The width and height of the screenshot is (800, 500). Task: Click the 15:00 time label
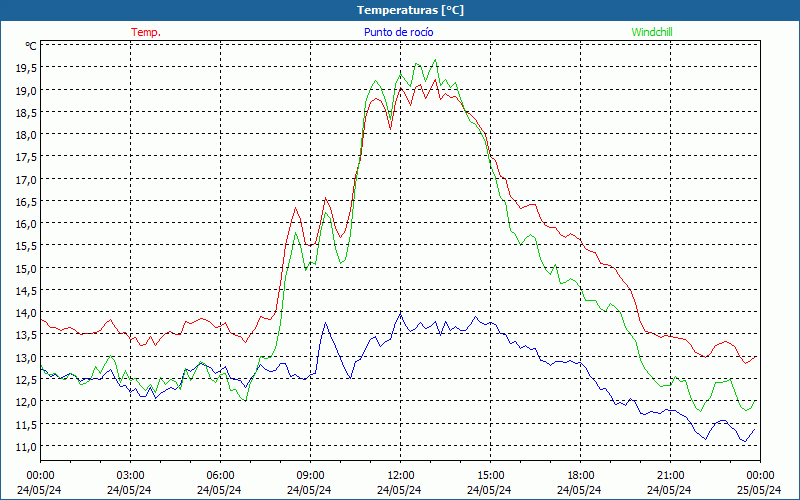click(490, 476)
